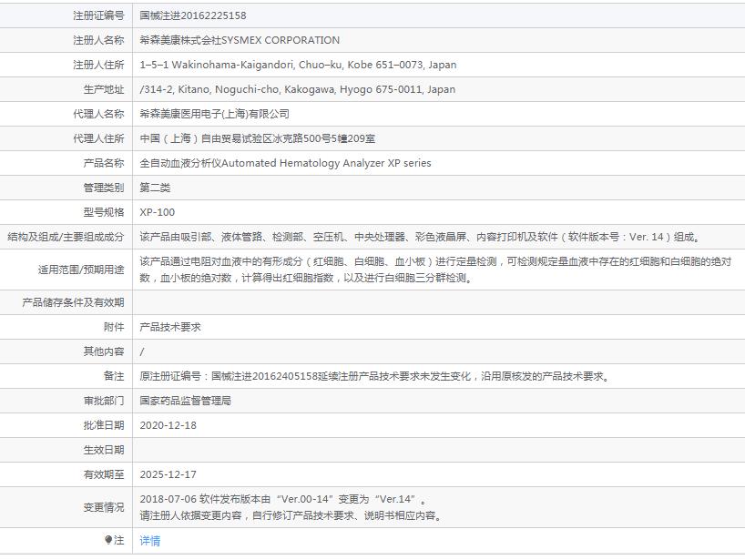Click the 生效日期 label
Viewport: 745px width, 560px height.
point(104,450)
